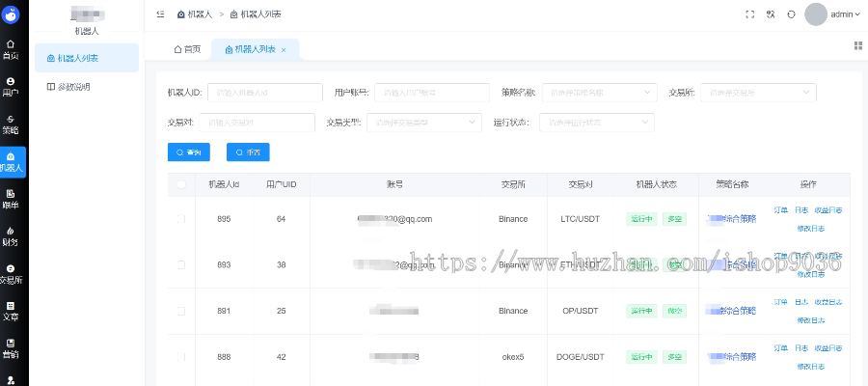This screenshot has height=386, width=868.
Task: Open 修改日志 for robot 891
Action: [811, 320]
